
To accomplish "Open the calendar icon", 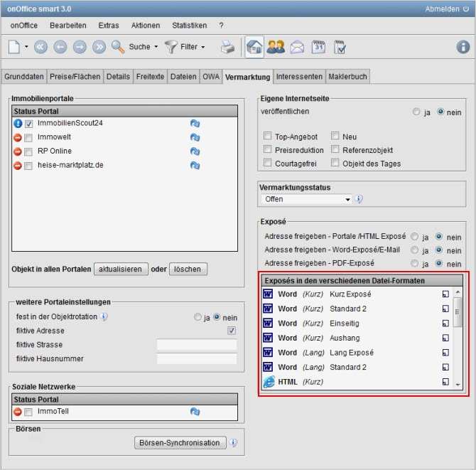I will (x=318, y=47).
